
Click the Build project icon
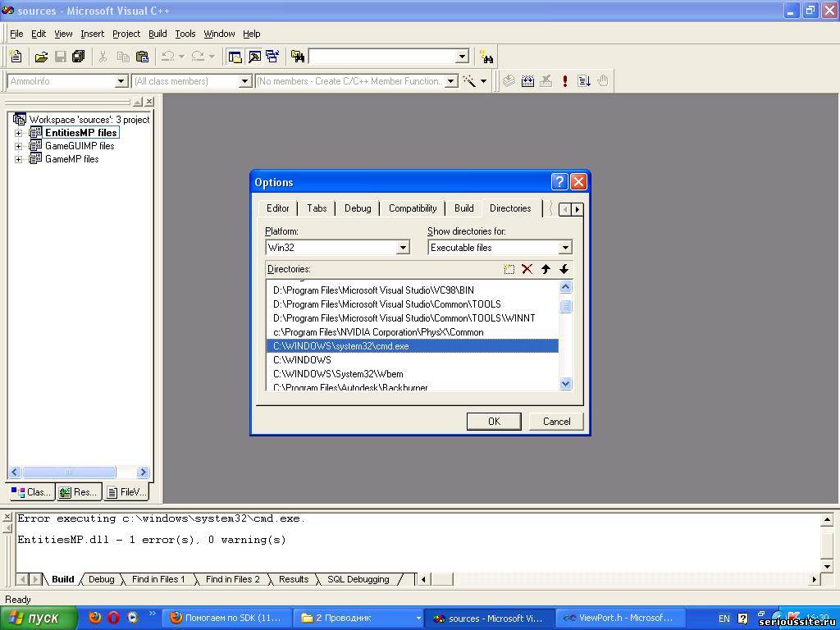(527, 81)
